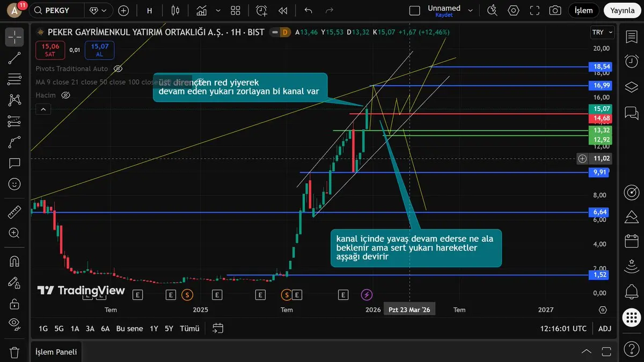This screenshot has width=644, height=362.
Task: Select the crosshair cursor tool
Action: pos(14,37)
